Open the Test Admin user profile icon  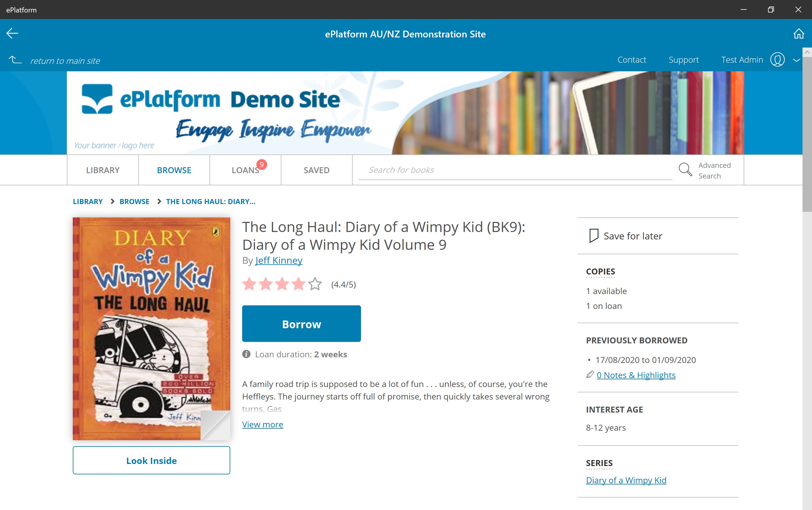coord(777,60)
